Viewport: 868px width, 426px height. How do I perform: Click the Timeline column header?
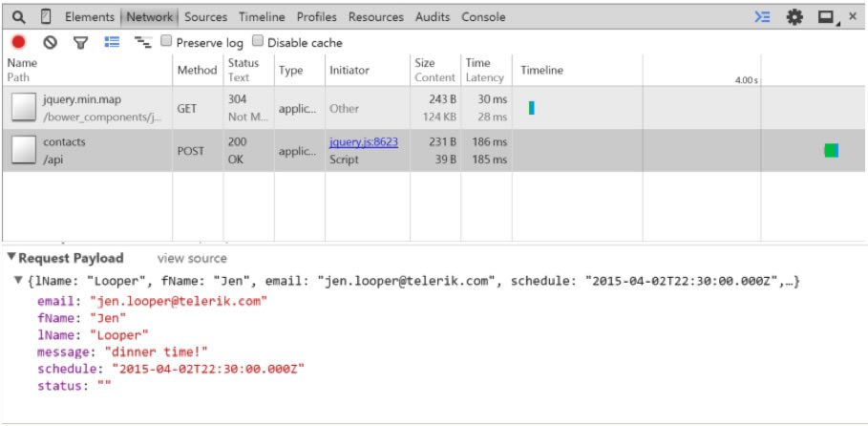[688, 70]
